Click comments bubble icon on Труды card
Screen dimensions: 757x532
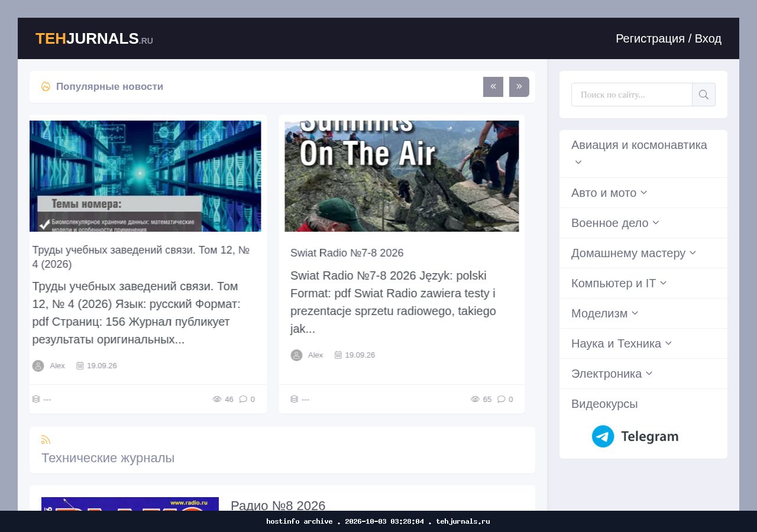click(243, 399)
